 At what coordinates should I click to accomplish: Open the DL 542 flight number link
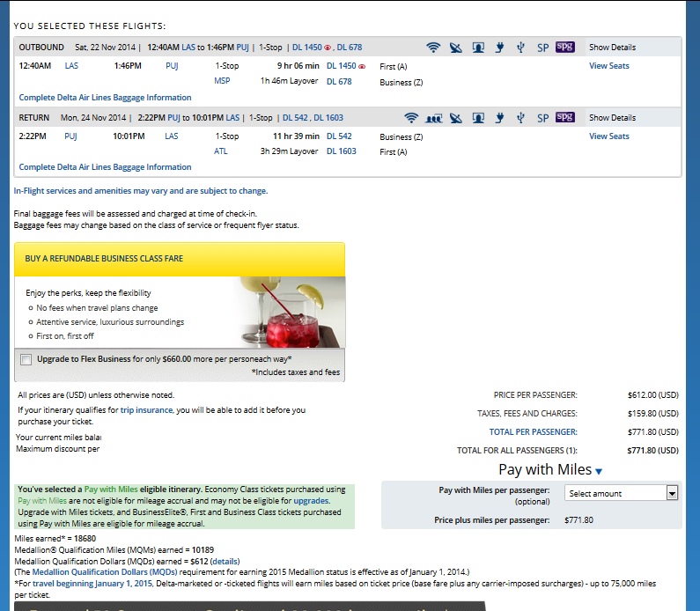pyautogui.click(x=339, y=136)
